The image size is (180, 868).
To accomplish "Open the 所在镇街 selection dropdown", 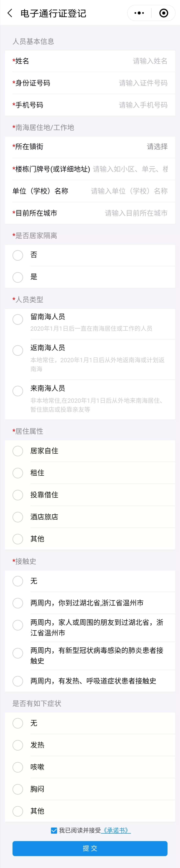I will [x=157, y=147].
